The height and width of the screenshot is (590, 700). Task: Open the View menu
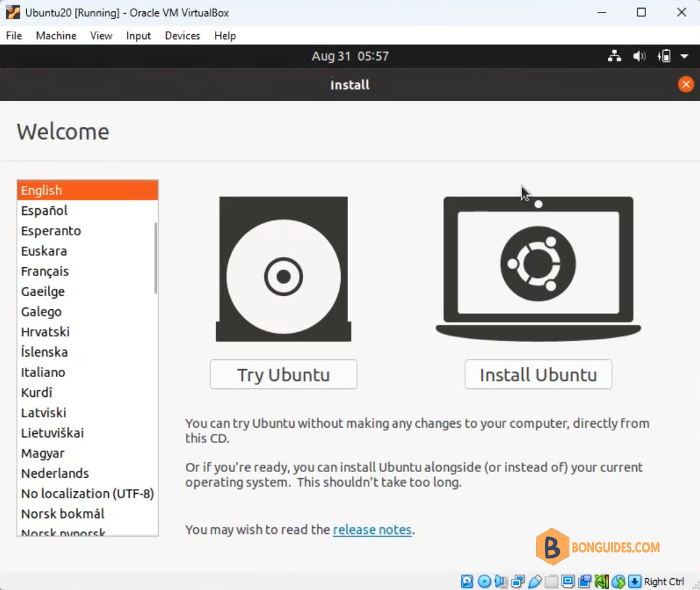point(102,36)
